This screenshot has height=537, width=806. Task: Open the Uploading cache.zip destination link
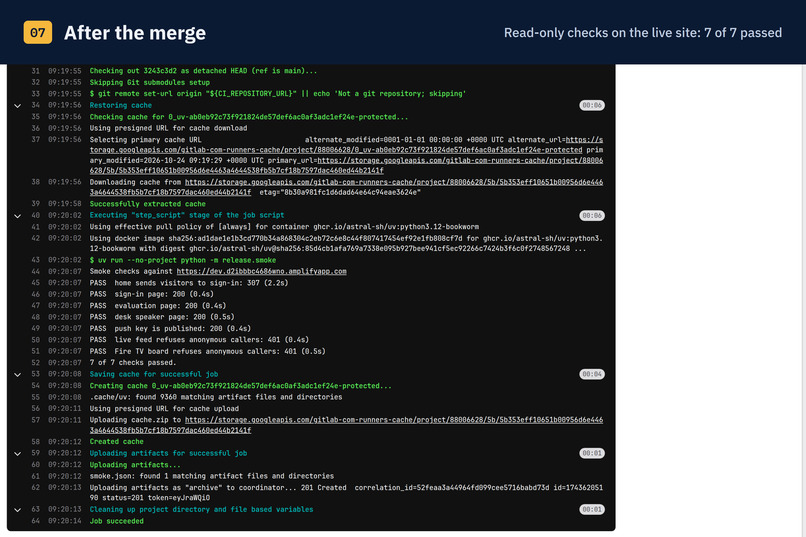(x=346, y=425)
